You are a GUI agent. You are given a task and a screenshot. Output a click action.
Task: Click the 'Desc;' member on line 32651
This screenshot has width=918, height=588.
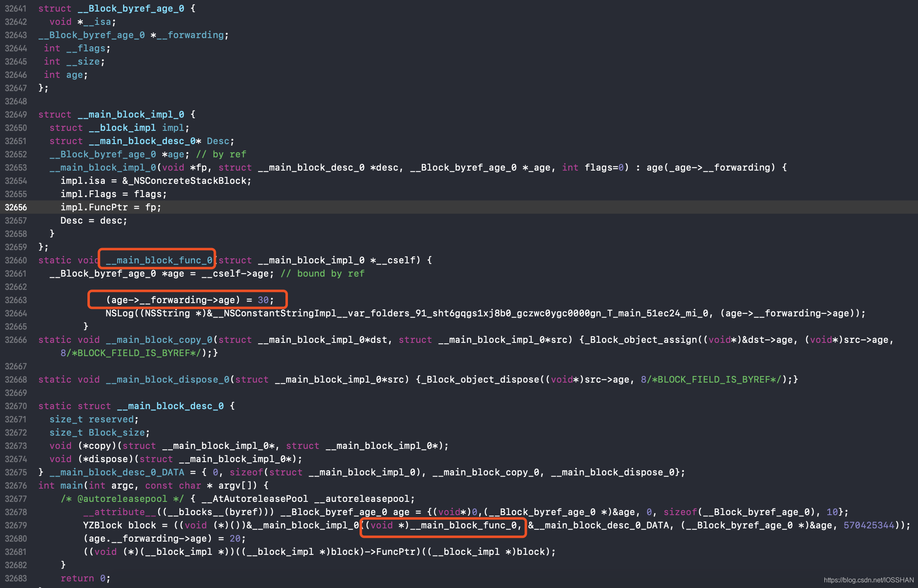coord(221,141)
